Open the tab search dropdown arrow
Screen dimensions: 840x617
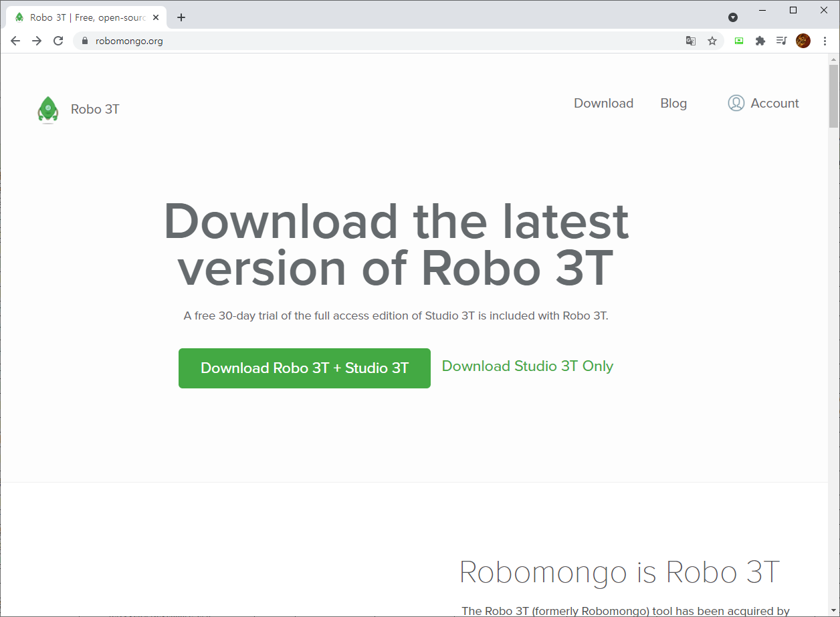733,17
